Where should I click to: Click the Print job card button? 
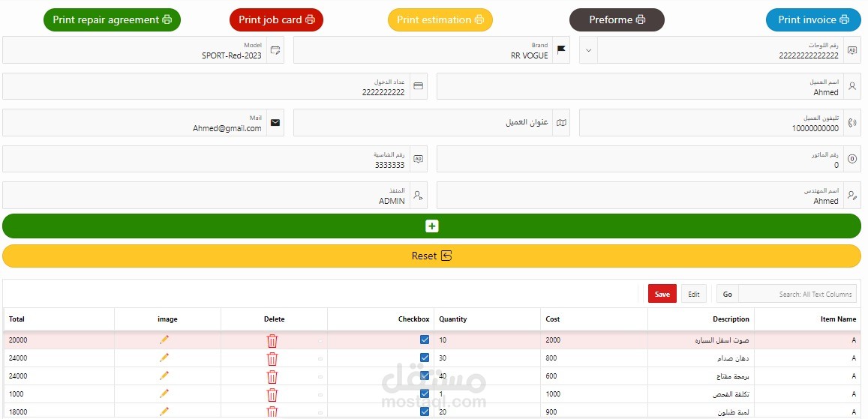click(276, 20)
